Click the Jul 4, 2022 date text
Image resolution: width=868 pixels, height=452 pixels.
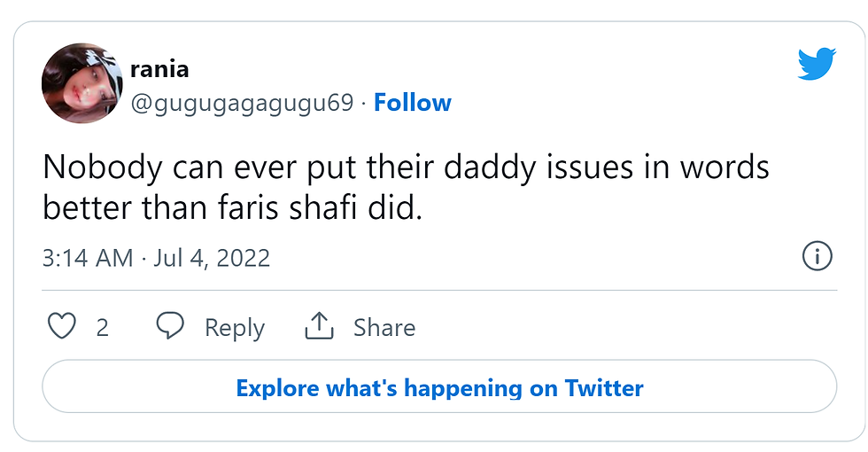(x=212, y=258)
